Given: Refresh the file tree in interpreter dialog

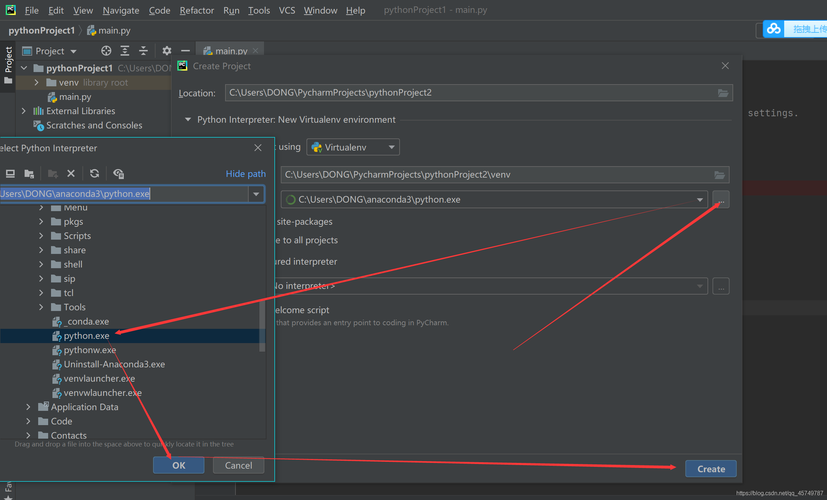Looking at the screenshot, I should (94, 174).
